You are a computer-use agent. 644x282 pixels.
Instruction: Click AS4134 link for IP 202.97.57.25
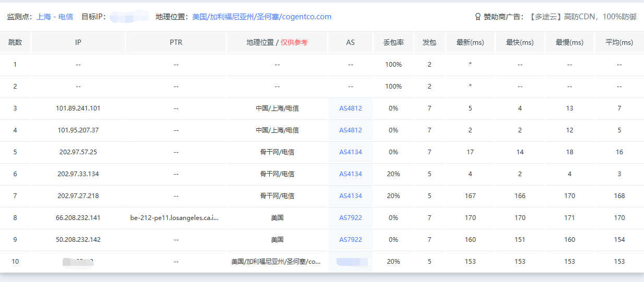tap(350, 152)
